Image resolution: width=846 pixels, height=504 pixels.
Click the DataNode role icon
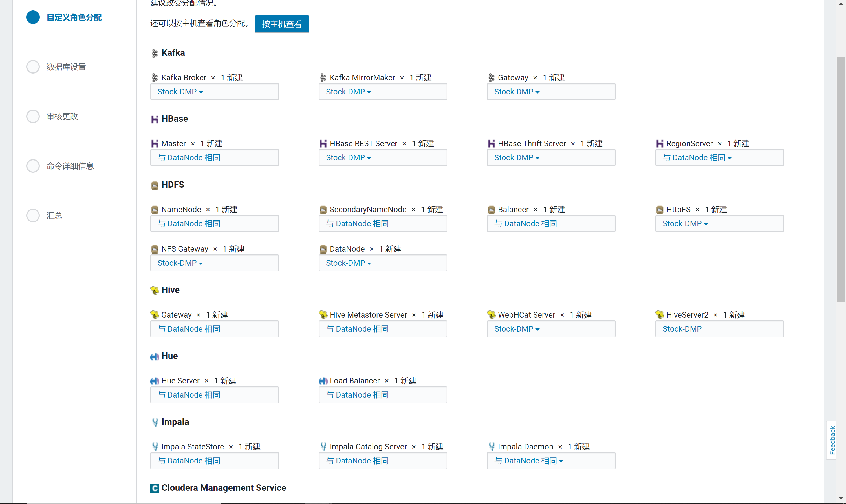coord(323,249)
